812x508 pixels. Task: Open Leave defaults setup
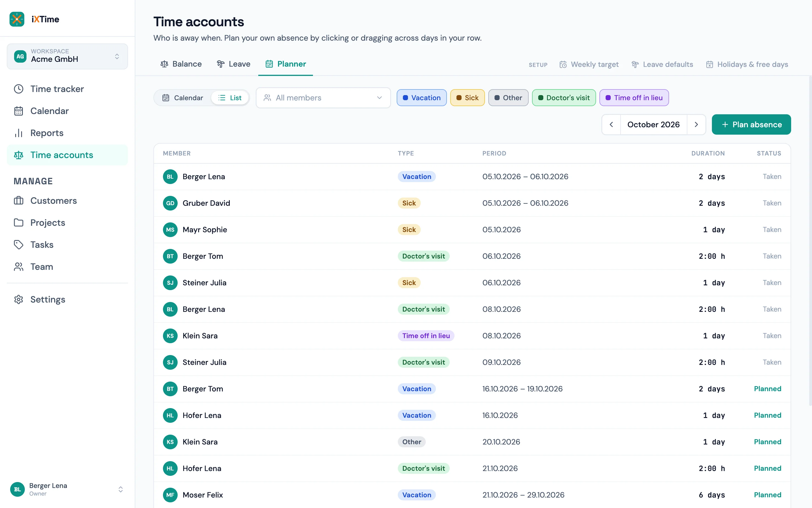[662, 64]
